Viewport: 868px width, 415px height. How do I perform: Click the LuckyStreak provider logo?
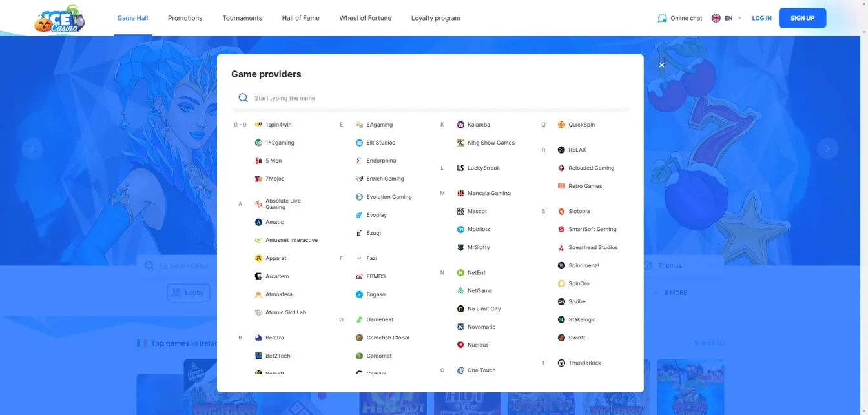(x=460, y=168)
